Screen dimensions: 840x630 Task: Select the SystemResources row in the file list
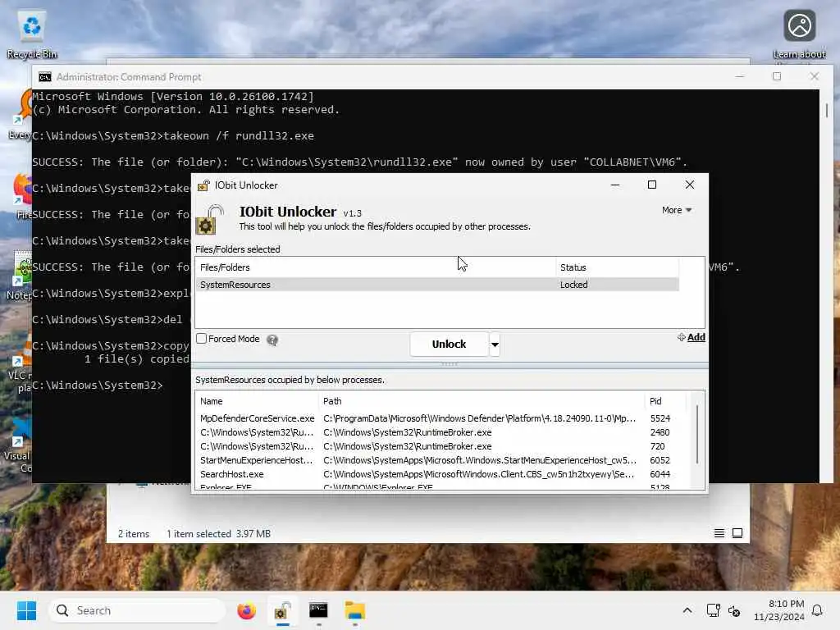pos(437,285)
